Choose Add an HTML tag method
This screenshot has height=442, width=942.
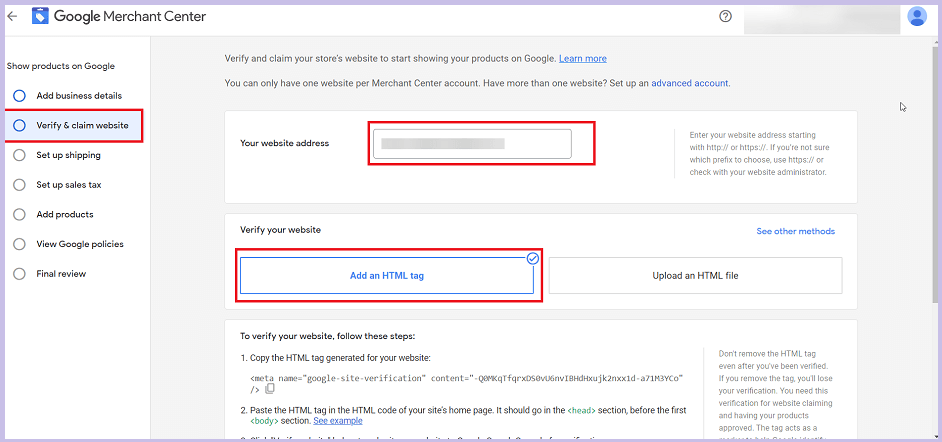387,276
